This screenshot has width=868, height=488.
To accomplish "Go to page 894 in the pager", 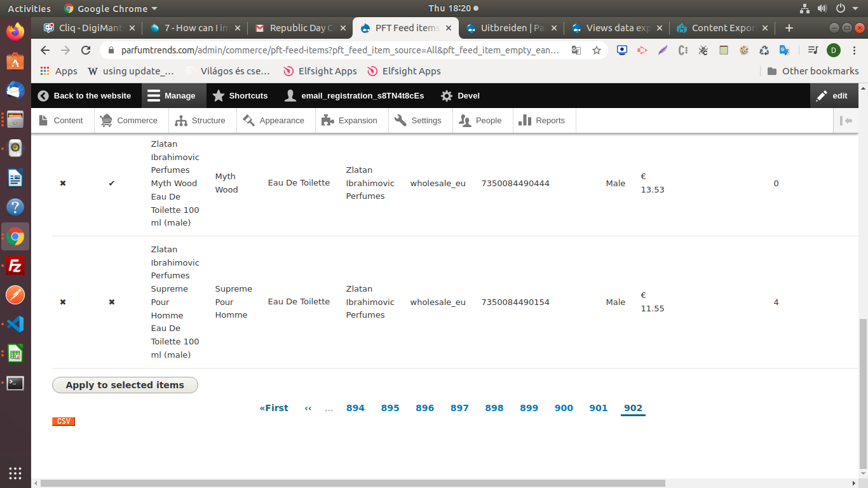I will [x=355, y=408].
